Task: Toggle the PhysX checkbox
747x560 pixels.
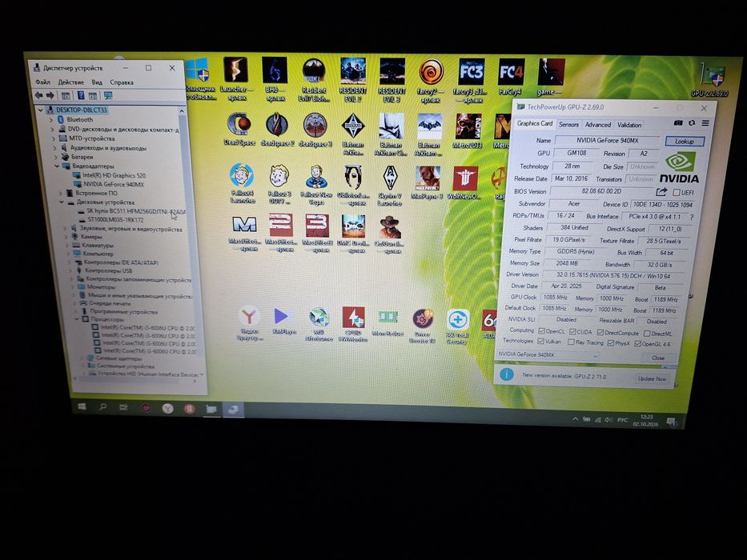Action: point(611,343)
